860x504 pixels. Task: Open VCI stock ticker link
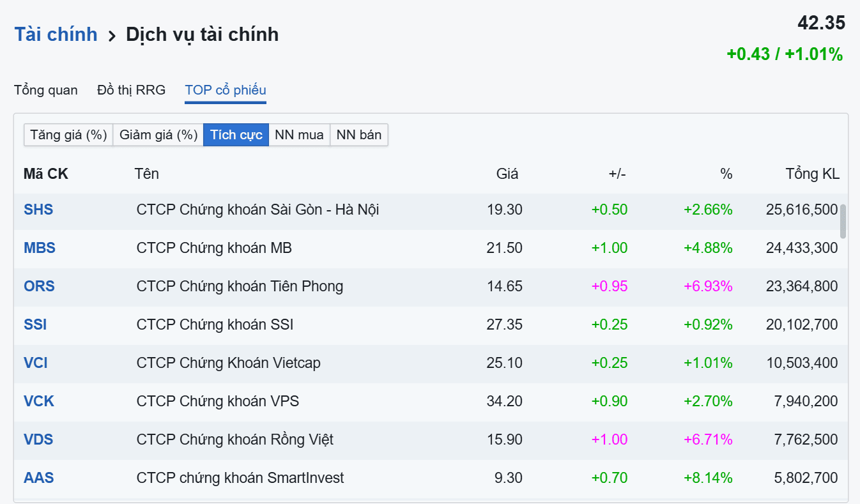[x=36, y=363]
